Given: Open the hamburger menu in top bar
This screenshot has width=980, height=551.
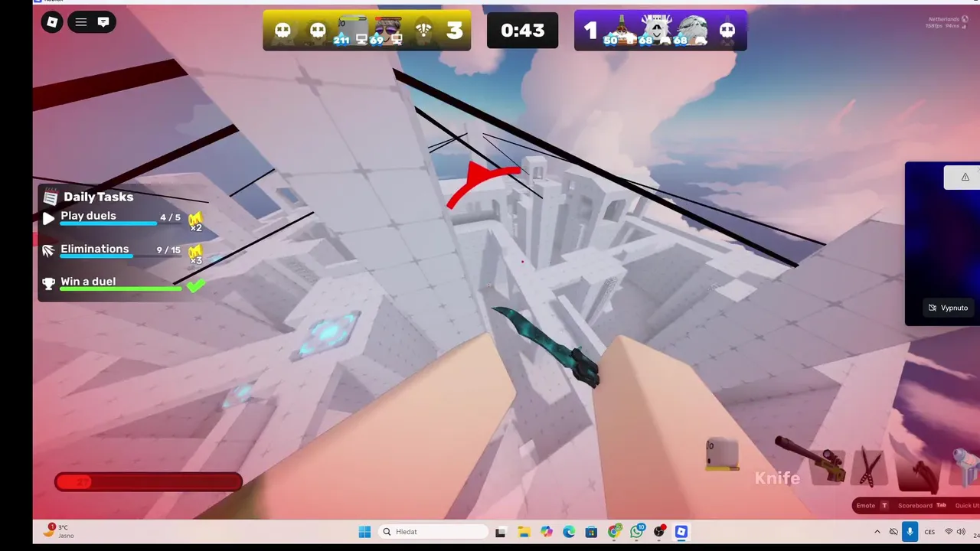Looking at the screenshot, I should pos(81,22).
